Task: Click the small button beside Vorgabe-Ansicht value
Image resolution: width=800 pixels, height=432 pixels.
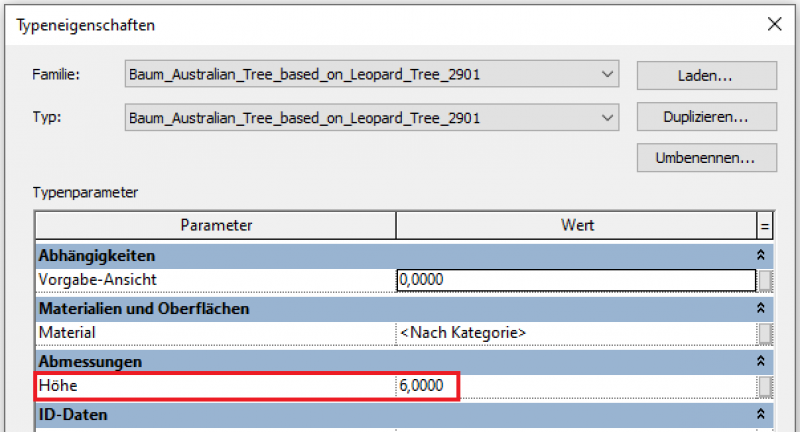Action: (765, 280)
